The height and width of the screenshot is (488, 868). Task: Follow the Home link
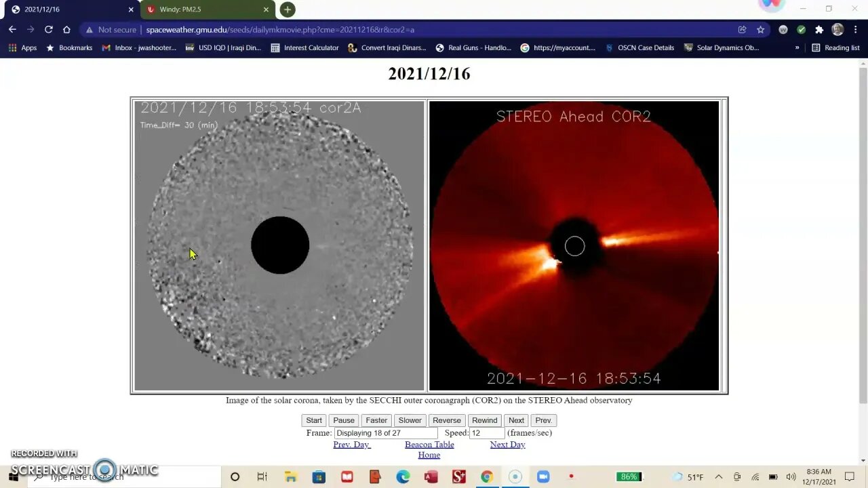tap(429, 455)
